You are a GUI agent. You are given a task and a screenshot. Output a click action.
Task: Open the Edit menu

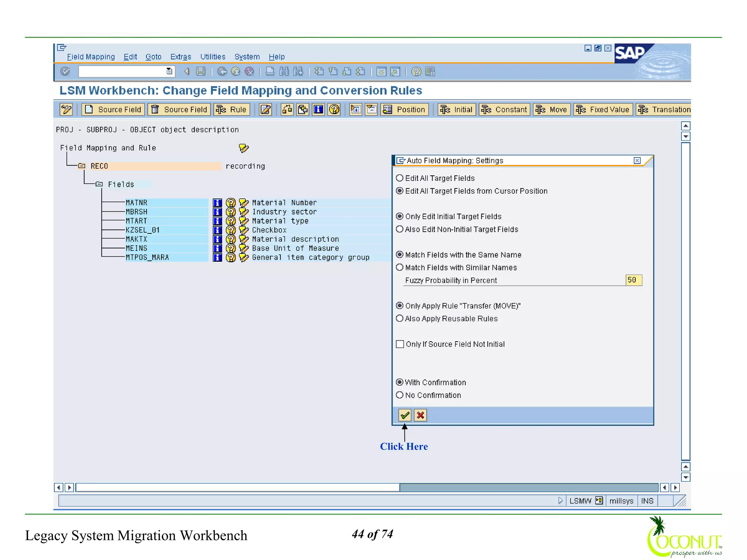tap(130, 57)
